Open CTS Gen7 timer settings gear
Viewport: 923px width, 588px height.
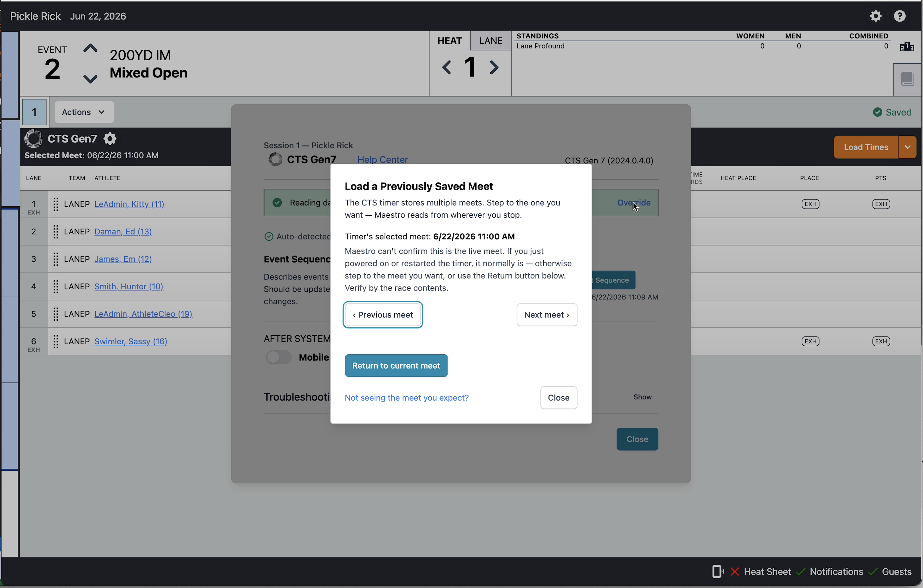[110, 139]
